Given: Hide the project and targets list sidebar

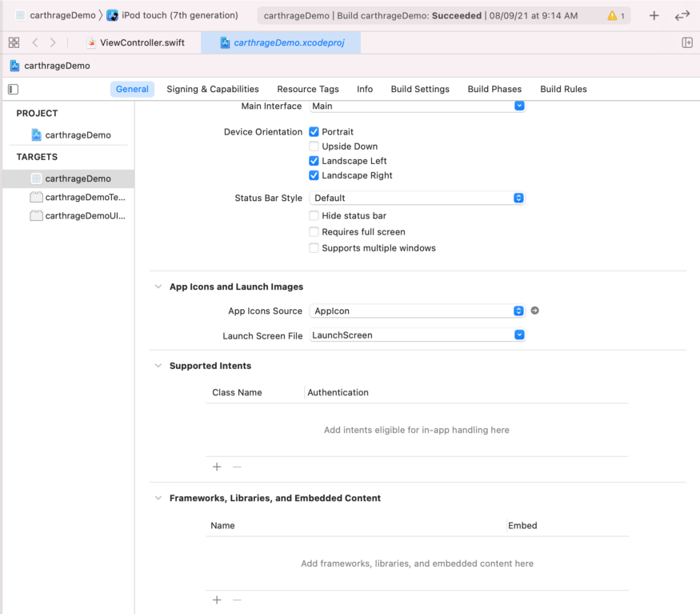Looking at the screenshot, I should pyautogui.click(x=14, y=90).
